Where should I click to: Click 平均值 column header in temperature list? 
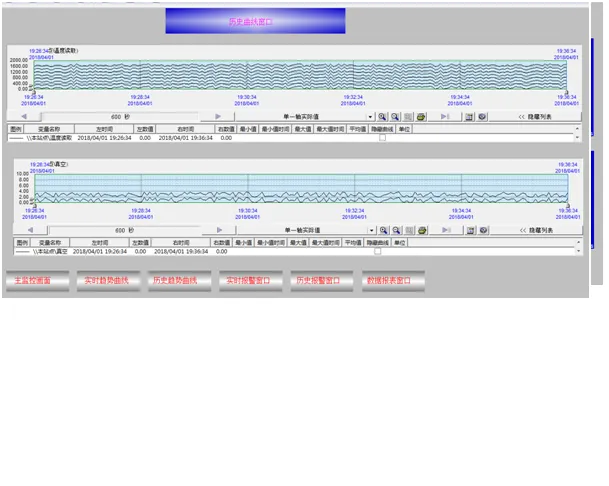(357, 129)
